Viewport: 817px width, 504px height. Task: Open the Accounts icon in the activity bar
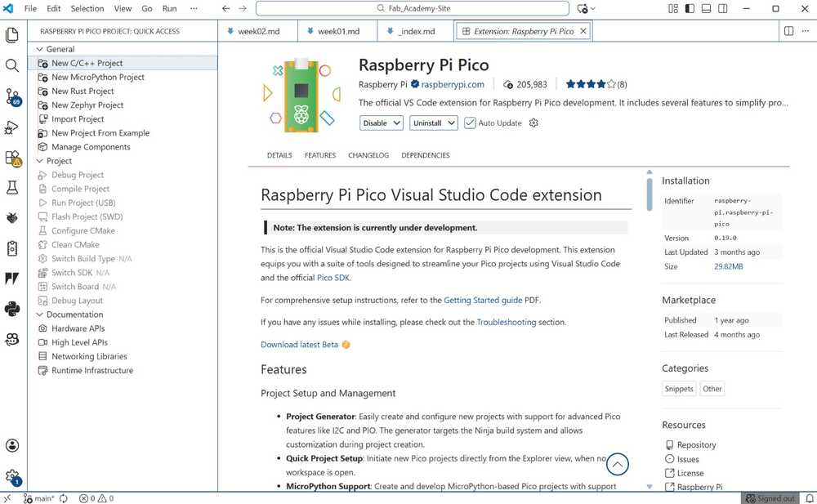(x=11, y=446)
